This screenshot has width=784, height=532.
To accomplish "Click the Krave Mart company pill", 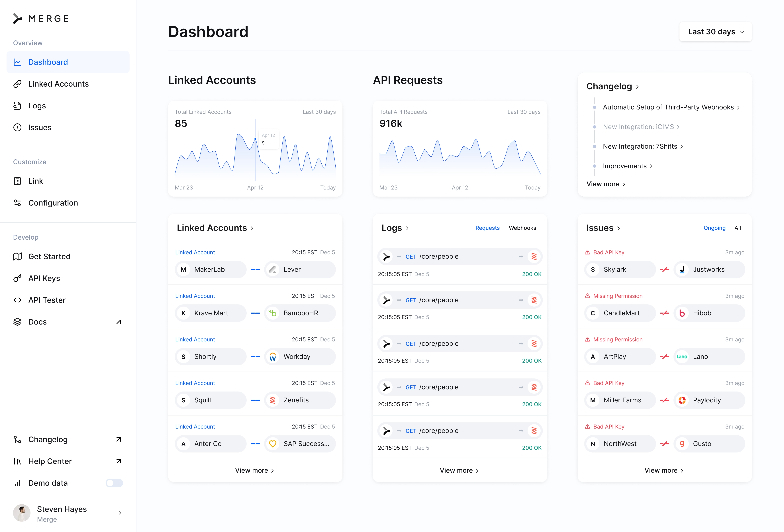I will pyautogui.click(x=211, y=313).
